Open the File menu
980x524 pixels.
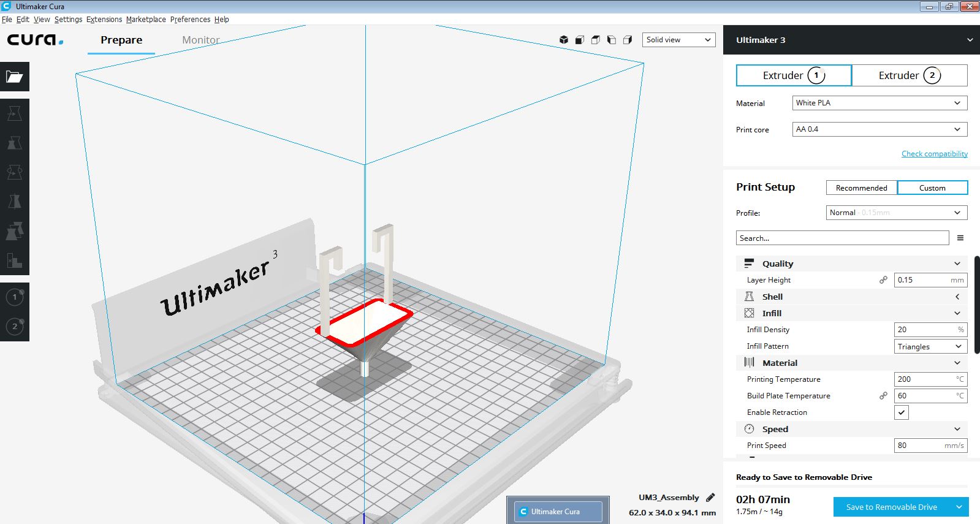coord(7,20)
